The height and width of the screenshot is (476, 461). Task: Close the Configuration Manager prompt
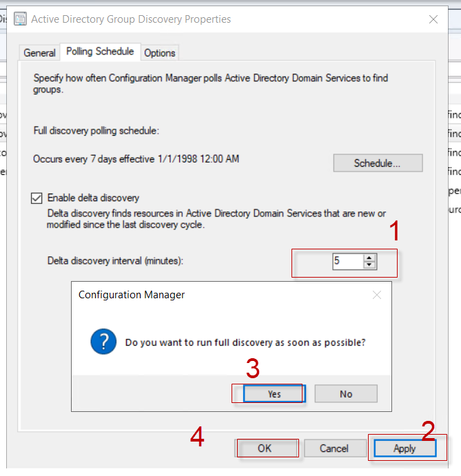click(x=377, y=295)
